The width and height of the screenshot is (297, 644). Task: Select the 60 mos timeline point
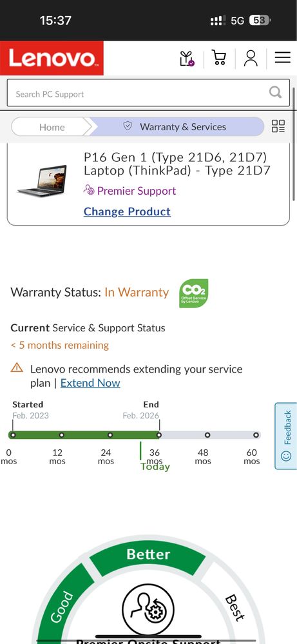point(256,434)
